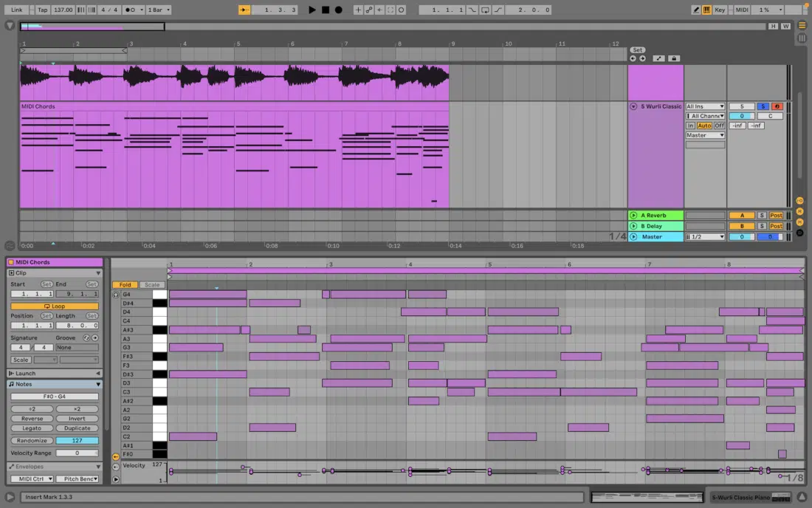Click the Wurli Classic track volume slider

[x=742, y=116]
